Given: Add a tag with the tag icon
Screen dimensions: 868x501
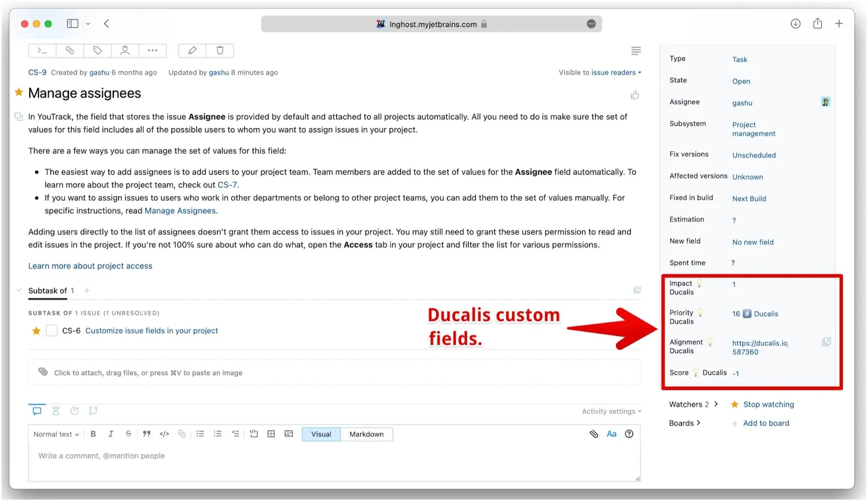Looking at the screenshot, I should (97, 50).
